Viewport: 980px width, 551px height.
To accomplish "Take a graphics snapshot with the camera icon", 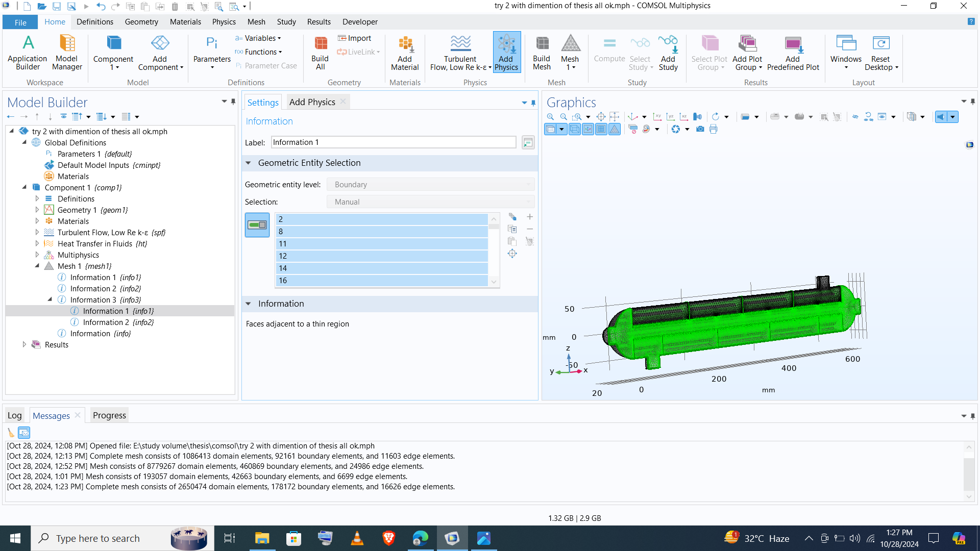I will tap(700, 130).
